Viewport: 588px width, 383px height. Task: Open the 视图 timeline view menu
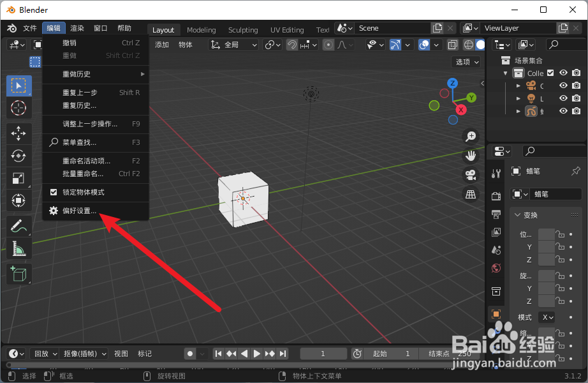click(x=121, y=354)
